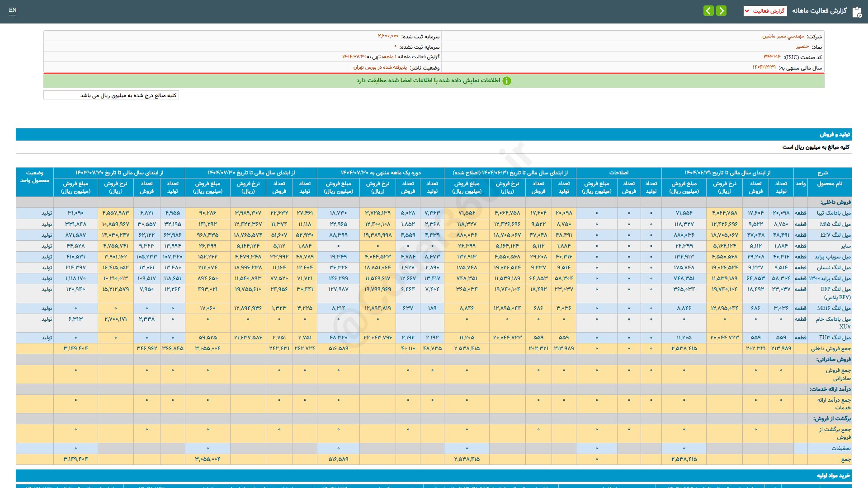Click the info icon in green banner
This screenshot has height=488, width=868.
[507, 81]
